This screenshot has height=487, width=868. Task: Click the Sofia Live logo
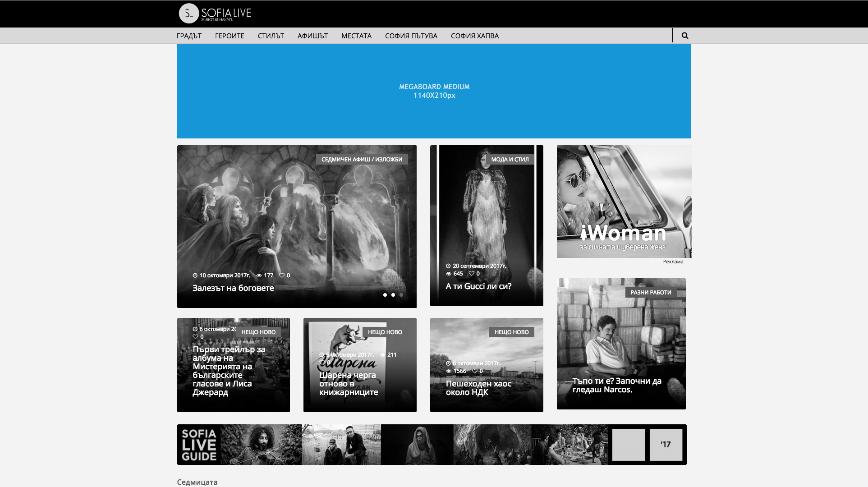click(215, 14)
